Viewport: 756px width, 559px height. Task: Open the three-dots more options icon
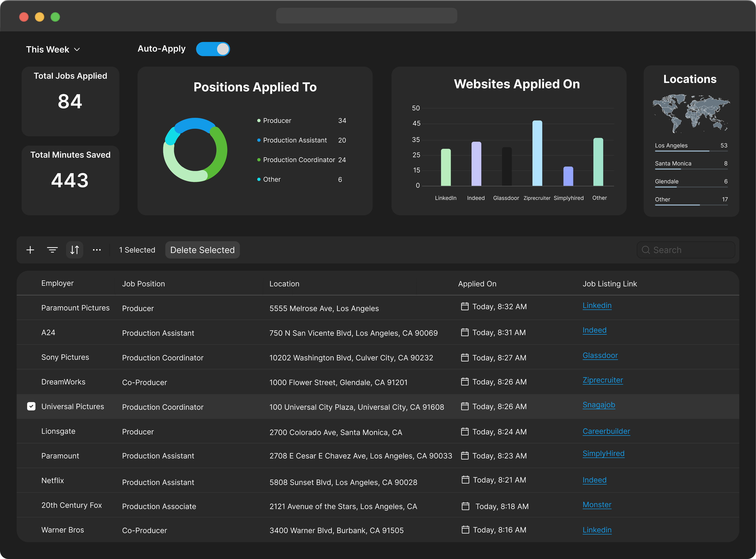point(97,250)
